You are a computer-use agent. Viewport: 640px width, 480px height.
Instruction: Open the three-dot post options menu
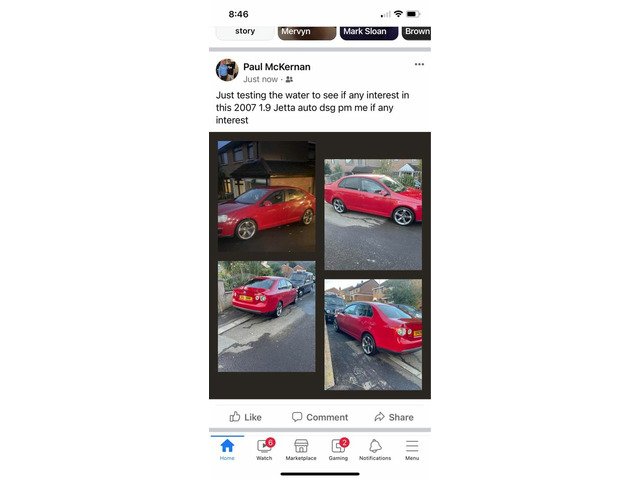click(419, 64)
